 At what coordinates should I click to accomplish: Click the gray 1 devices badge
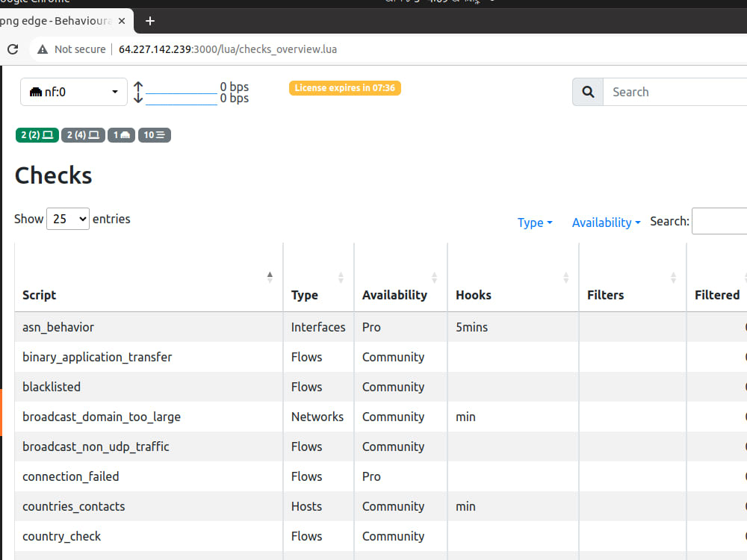[x=122, y=135]
